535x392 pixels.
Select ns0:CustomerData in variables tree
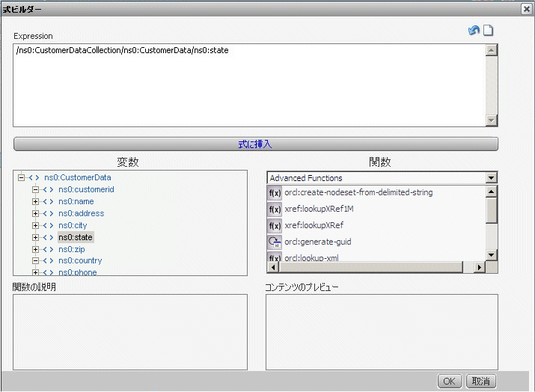(78, 177)
